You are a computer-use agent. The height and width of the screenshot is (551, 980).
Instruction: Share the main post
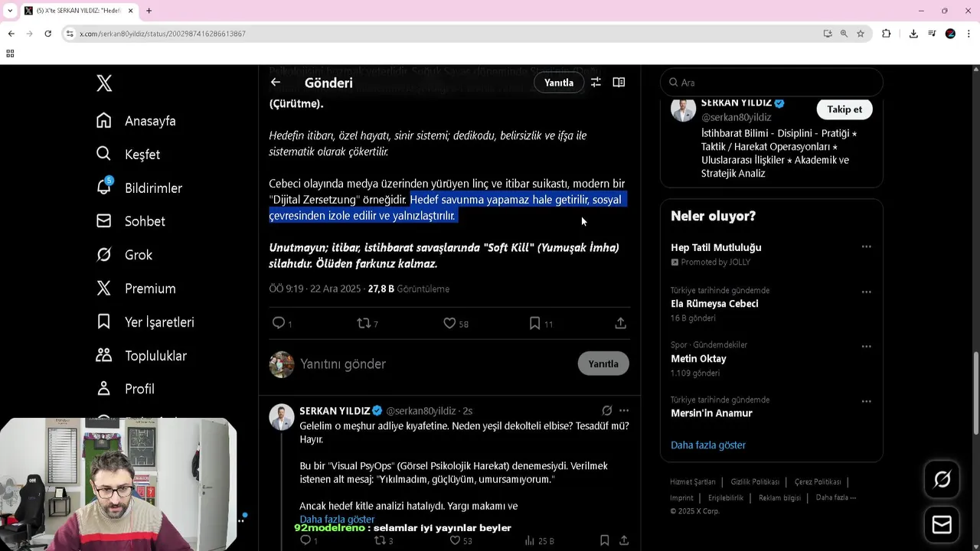coord(620,324)
